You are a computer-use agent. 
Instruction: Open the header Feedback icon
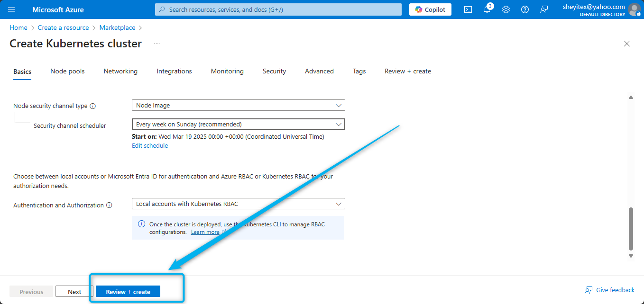(x=544, y=9)
